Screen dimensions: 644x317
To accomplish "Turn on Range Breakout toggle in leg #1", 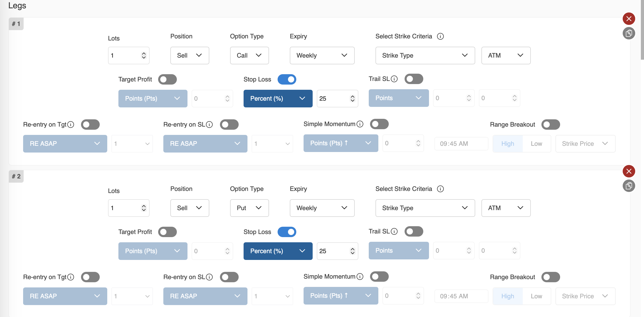I will 551,125.
